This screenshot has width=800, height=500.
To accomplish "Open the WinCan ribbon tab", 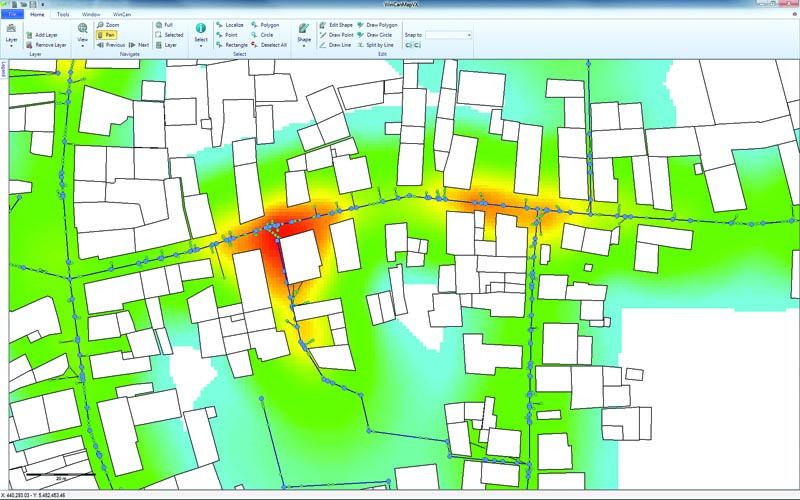I will click(121, 15).
